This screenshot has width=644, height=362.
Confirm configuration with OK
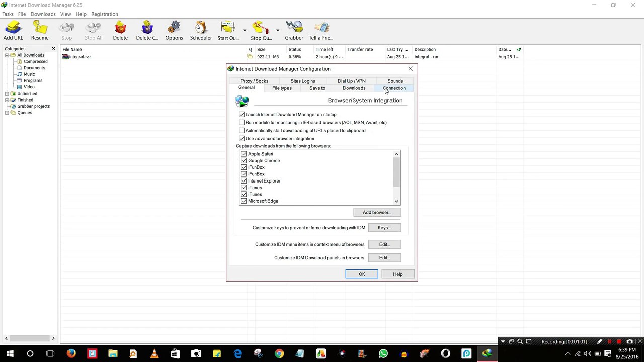click(362, 274)
